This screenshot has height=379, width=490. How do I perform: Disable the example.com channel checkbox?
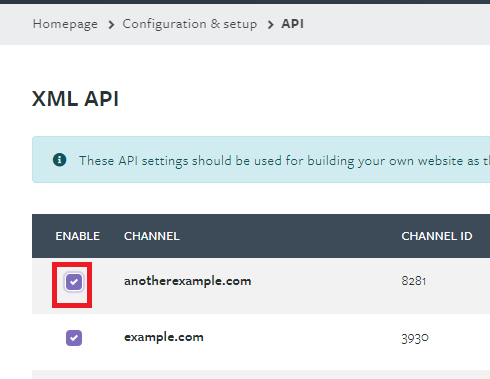74,338
